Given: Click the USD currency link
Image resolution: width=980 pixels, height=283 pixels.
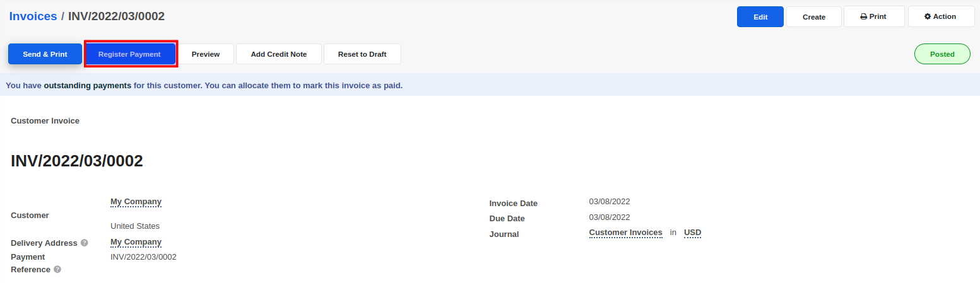Looking at the screenshot, I should pyautogui.click(x=692, y=233).
